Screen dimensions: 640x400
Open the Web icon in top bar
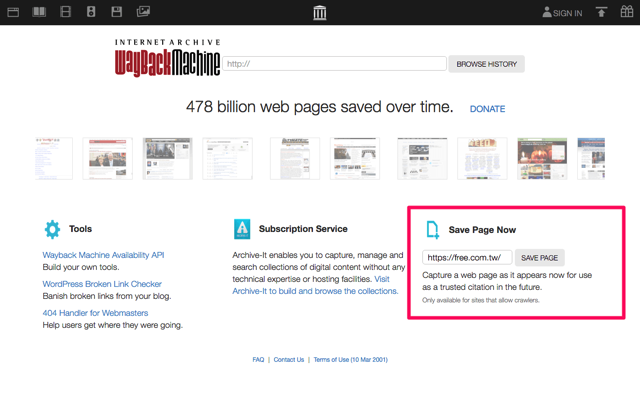tap(14, 12)
